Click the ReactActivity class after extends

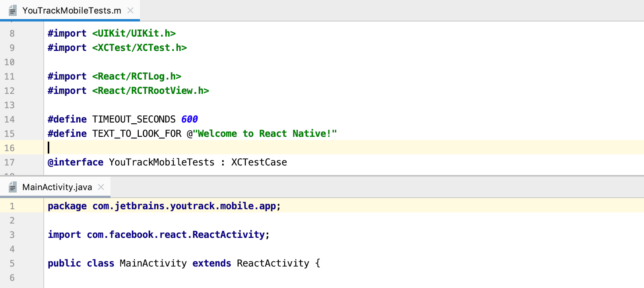coord(273,263)
